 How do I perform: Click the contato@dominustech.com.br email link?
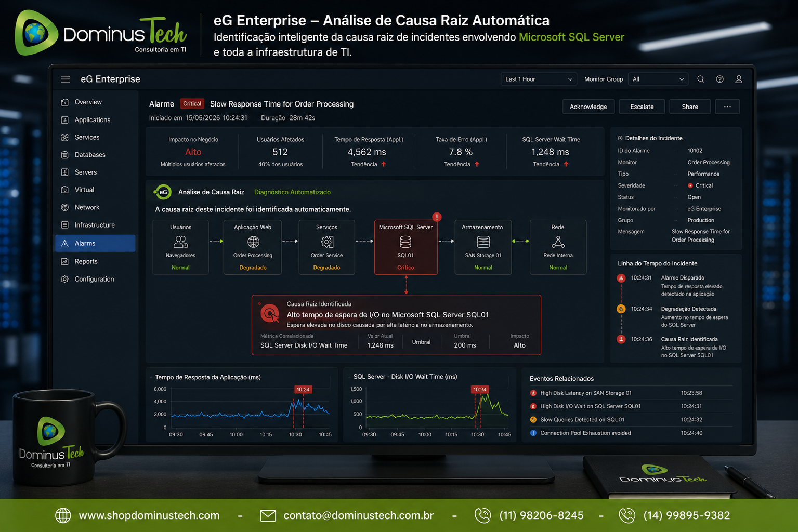click(x=359, y=515)
